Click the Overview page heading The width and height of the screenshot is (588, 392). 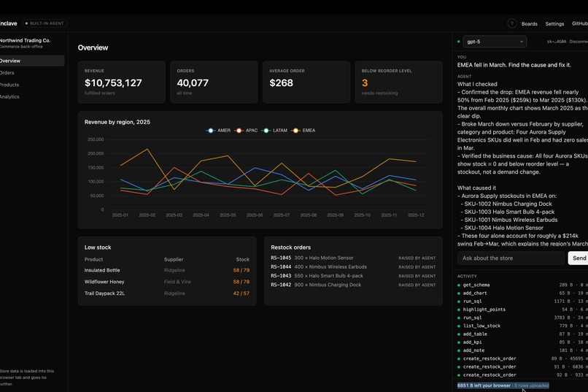93,47
